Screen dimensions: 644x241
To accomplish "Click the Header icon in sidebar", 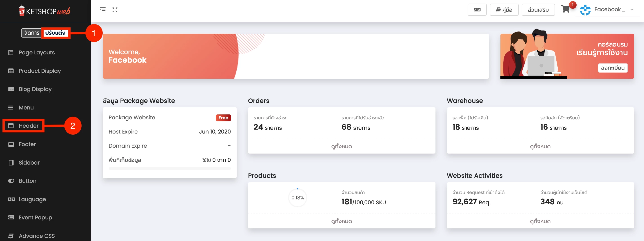I will tap(11, 126).
